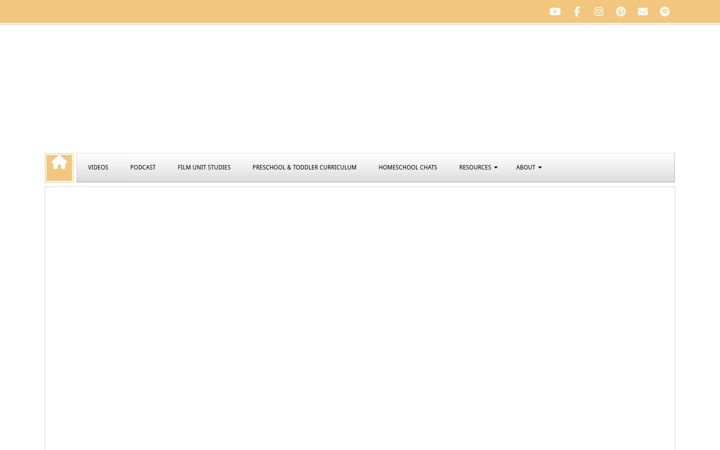Go to Homeschool Chats page
720x450 pixels.
tap(408, 168)
